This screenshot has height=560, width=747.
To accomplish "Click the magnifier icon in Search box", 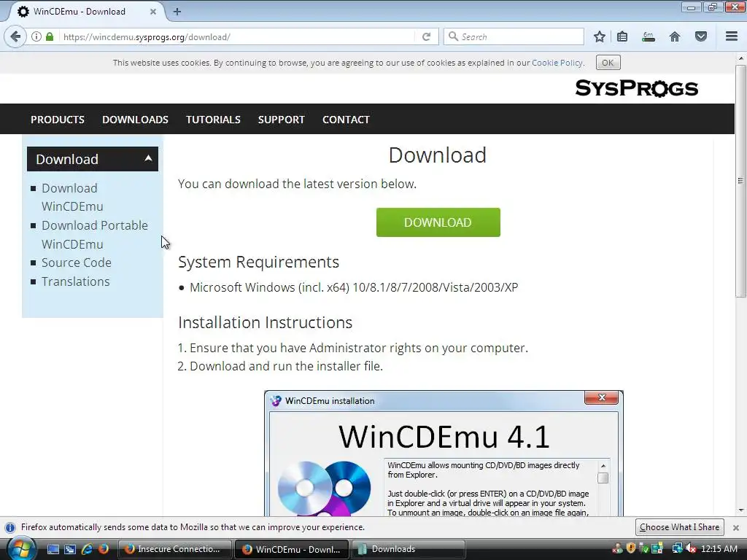I will click(454, 36).
